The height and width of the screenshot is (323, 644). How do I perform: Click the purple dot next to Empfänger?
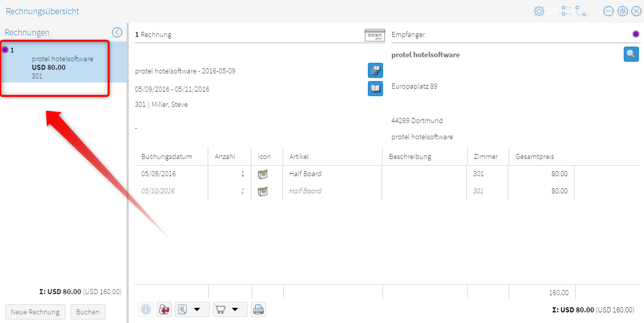(635, 34)
